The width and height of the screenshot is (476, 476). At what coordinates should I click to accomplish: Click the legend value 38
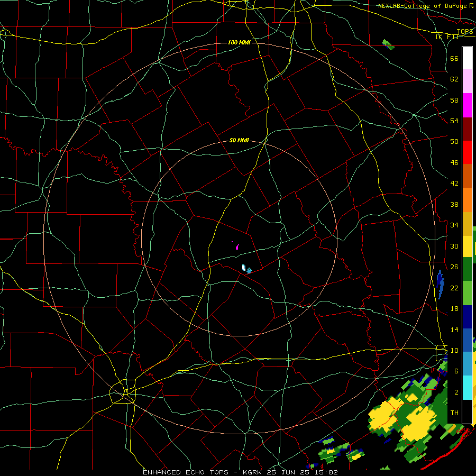(x=454, y=204)
